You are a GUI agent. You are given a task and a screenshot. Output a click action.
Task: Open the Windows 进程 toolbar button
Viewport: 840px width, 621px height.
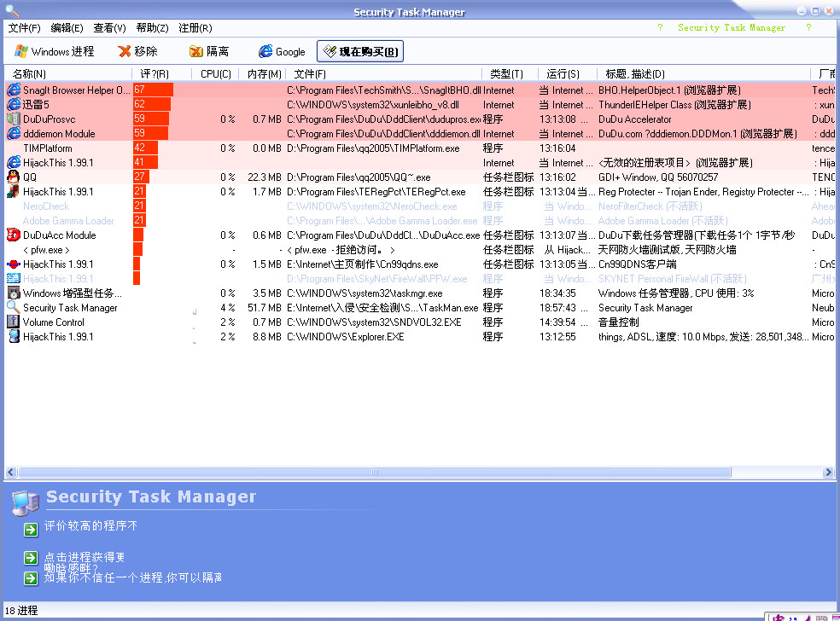[x=54, y=51]
